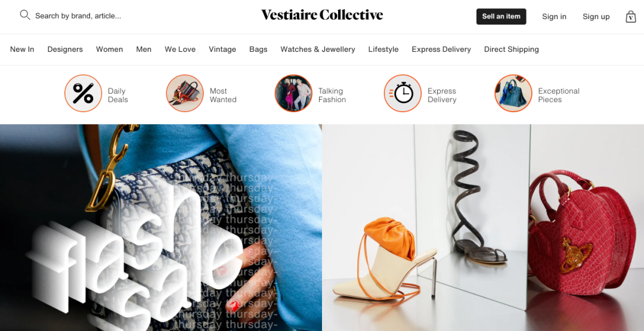Open the Exceptional Pieces blue bag icon
The height and width of the screenshot is (331, 644).
[x=513, y=93]
